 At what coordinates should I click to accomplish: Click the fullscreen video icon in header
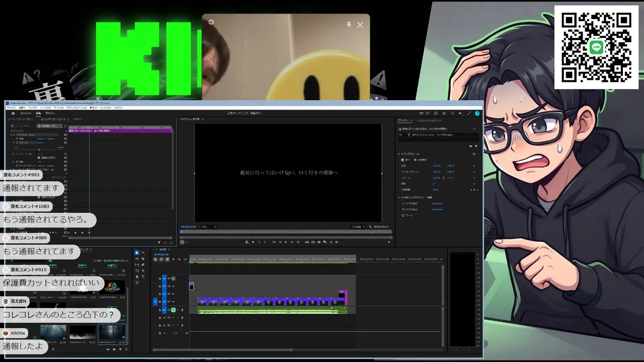point(469,113)
